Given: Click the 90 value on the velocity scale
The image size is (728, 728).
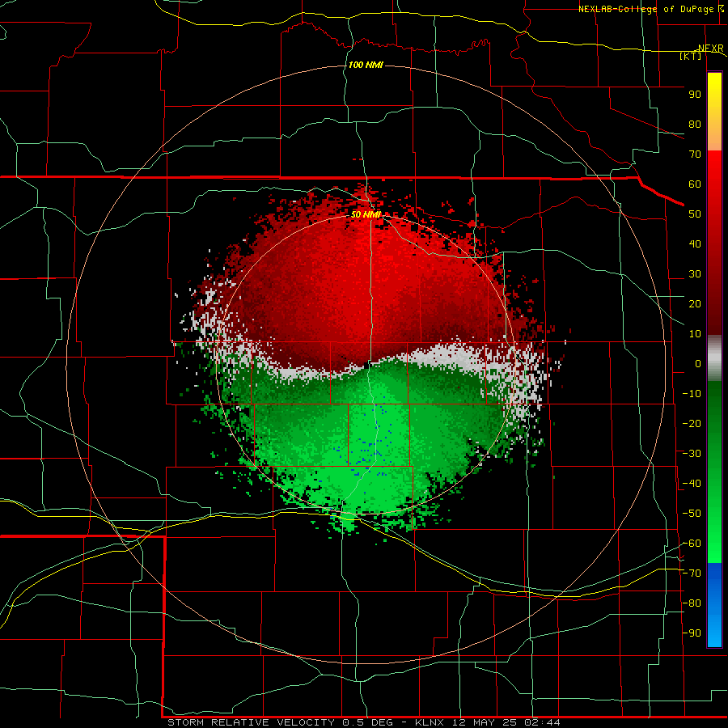Looking at the screenshot, I should pyautogui.click(x=695, y=95).
